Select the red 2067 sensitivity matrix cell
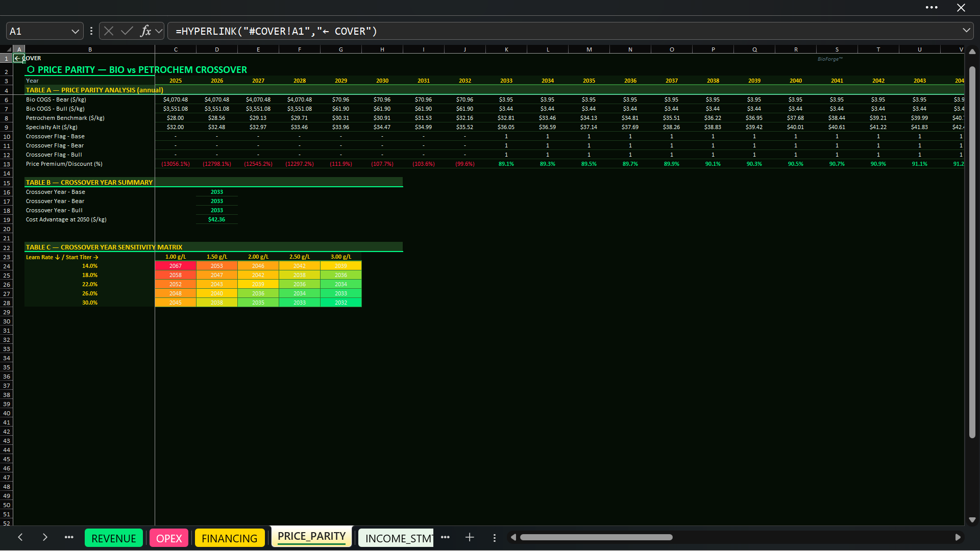Screen dimensions: 980x551 [176, 266]
